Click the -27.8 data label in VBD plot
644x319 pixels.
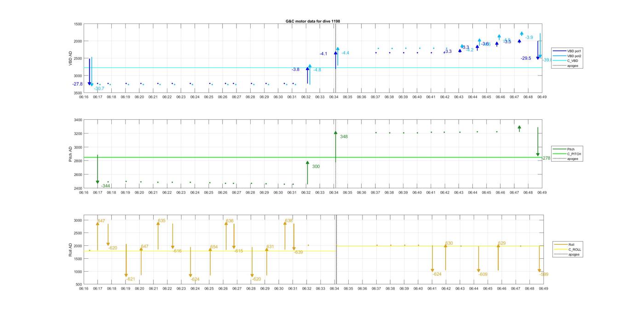coord(77,84)
